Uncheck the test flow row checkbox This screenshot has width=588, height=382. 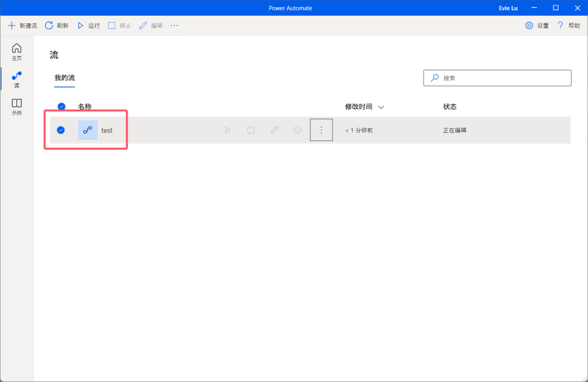click(x=61, y=130)
